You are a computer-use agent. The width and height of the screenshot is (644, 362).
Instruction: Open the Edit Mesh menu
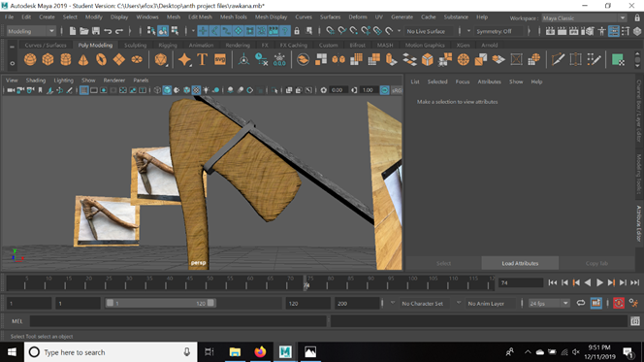(x=200, y=16)
